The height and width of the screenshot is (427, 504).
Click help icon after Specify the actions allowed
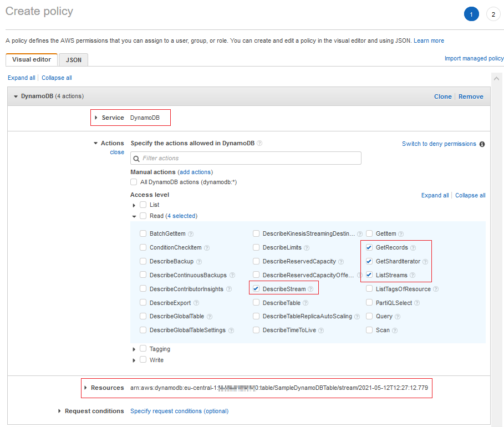pos(259,143)
